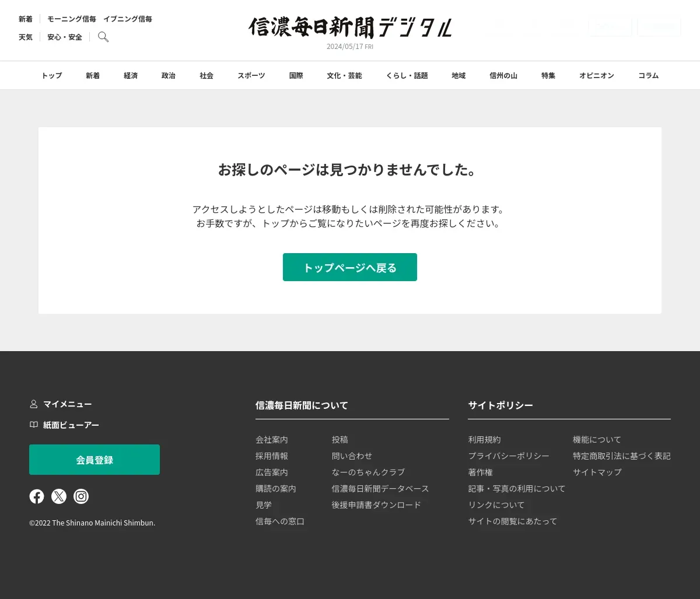700x599 pixels.
Task: Click the date 2024/05/17 FRI
Action: 350,47
